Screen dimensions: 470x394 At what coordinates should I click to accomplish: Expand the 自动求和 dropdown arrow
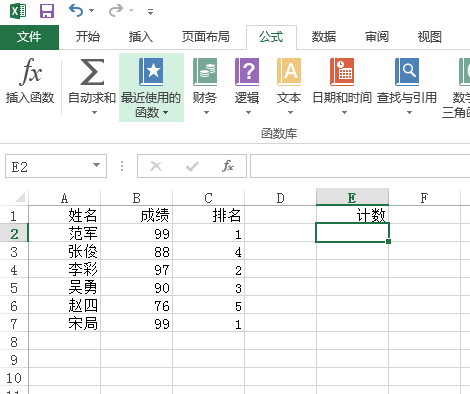click(94, 113)
